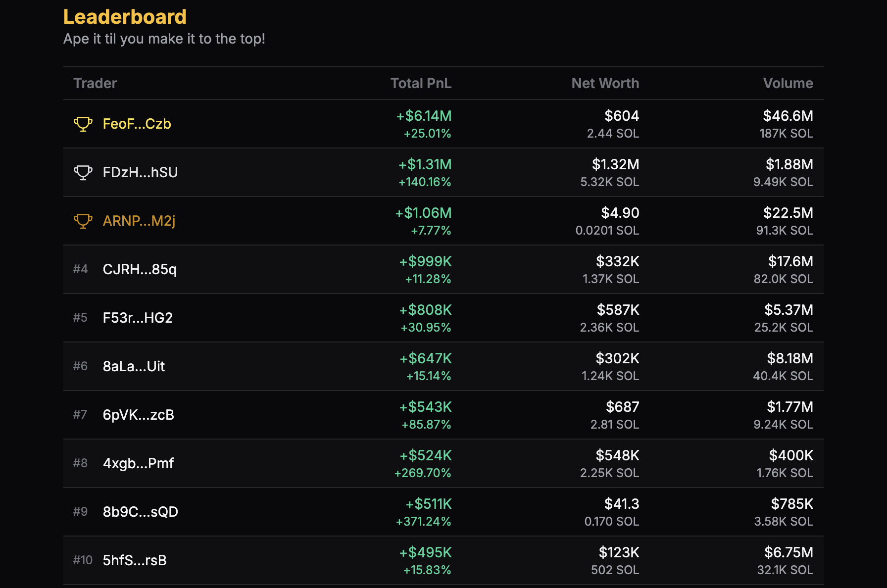The height and width of the screenshot is (588, 887).
Task: Click the +$543K PnL value
Action: [426, 407]
